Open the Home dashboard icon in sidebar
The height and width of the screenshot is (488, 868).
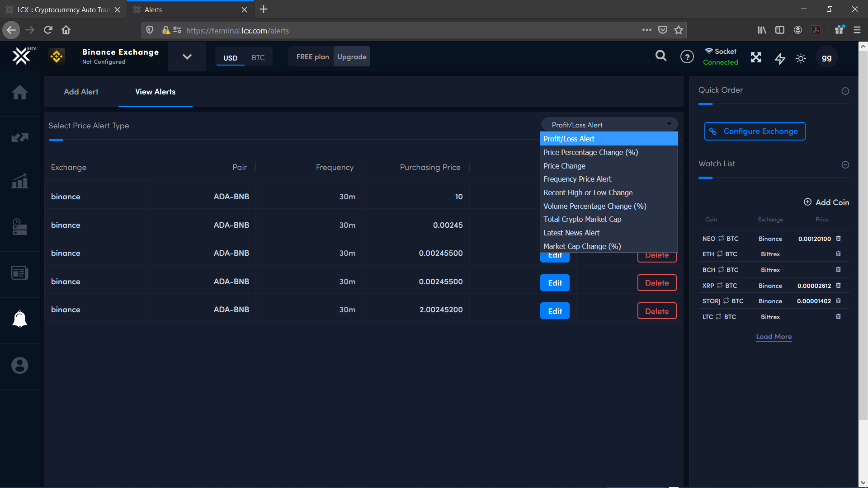pyautogui.click(x=20, y=92)
